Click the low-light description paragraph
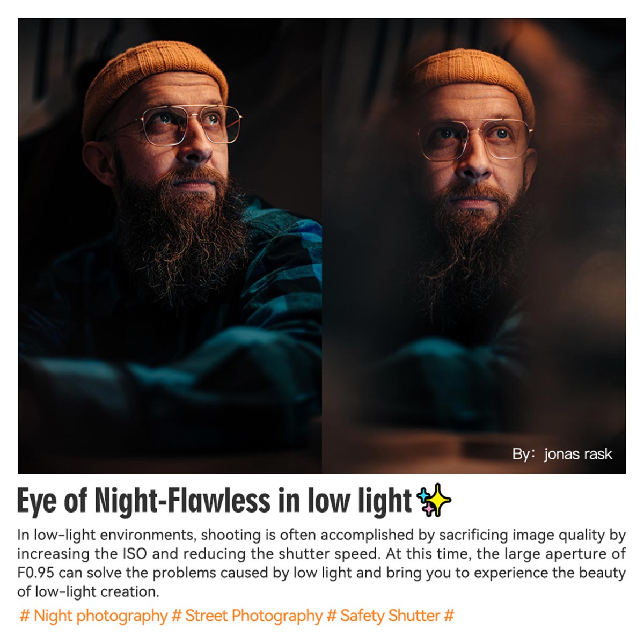The width and height of the screenshot is (644, 644). 321,563
